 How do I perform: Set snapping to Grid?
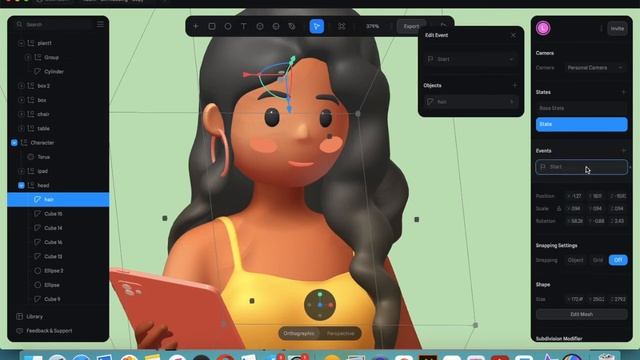click(598, 260)
